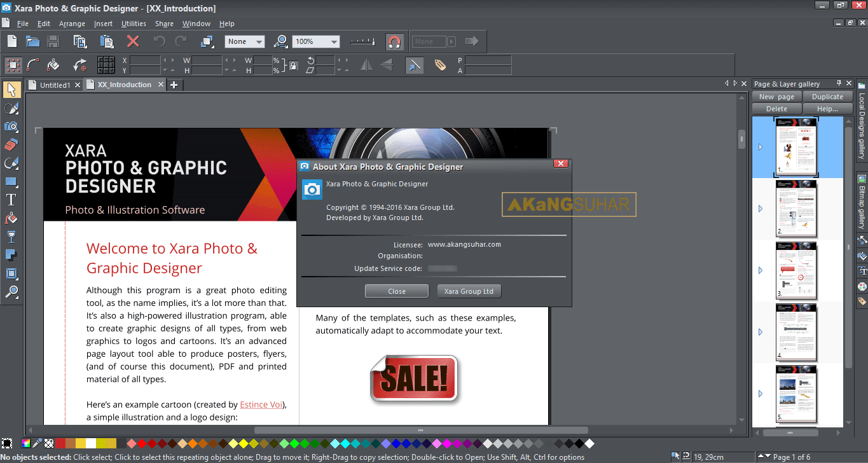Switch to the Untitled1 tab
The width and height of the screenshot is (868, 463).
pyautogui.click(x=55, y=85)
